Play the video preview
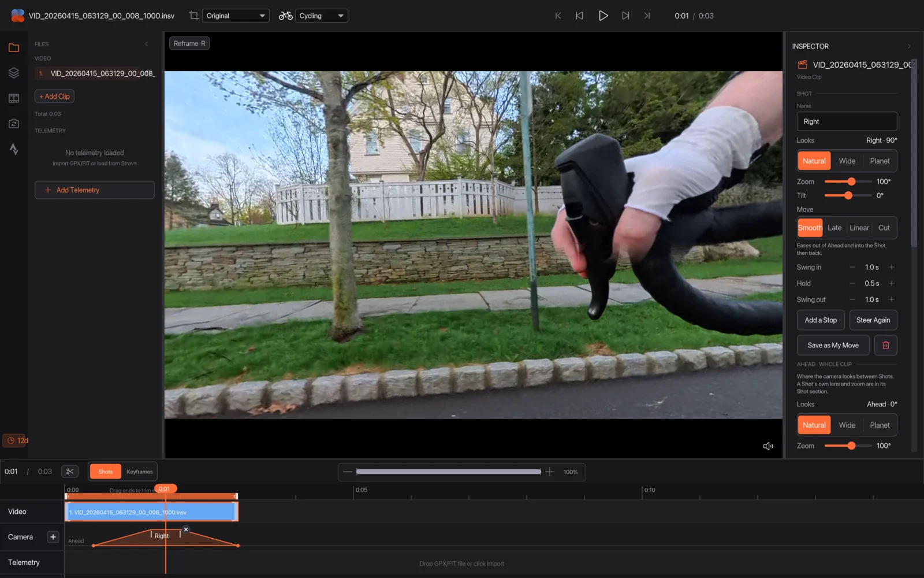 coord(603,16)
